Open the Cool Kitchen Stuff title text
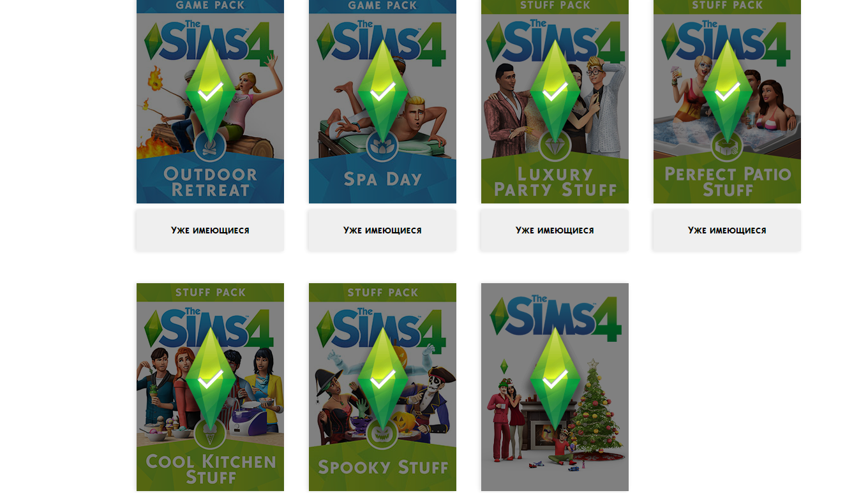The height and width of the screenshot is (493, 868). pos(211,469)
